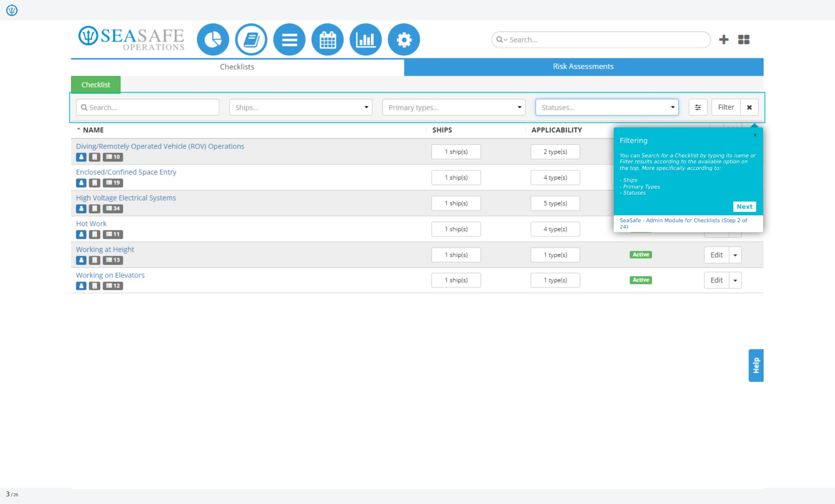Click Next in the Filtering tooltip
The width and height of the screenshot is (835, 504).
(x=744, y=207)
